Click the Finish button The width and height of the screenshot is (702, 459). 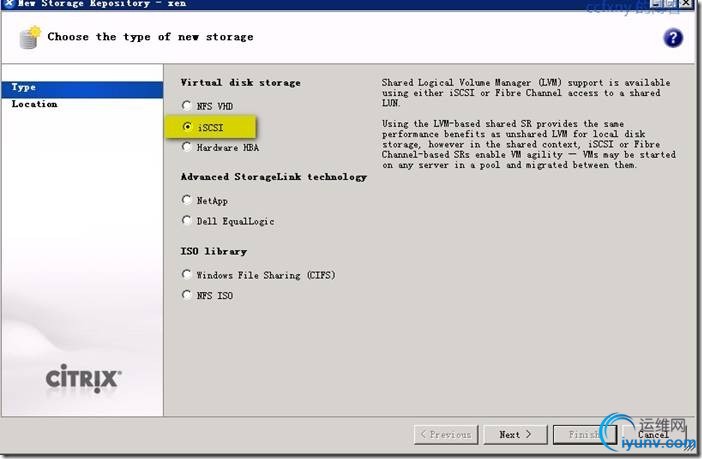[x=584, y=434]
